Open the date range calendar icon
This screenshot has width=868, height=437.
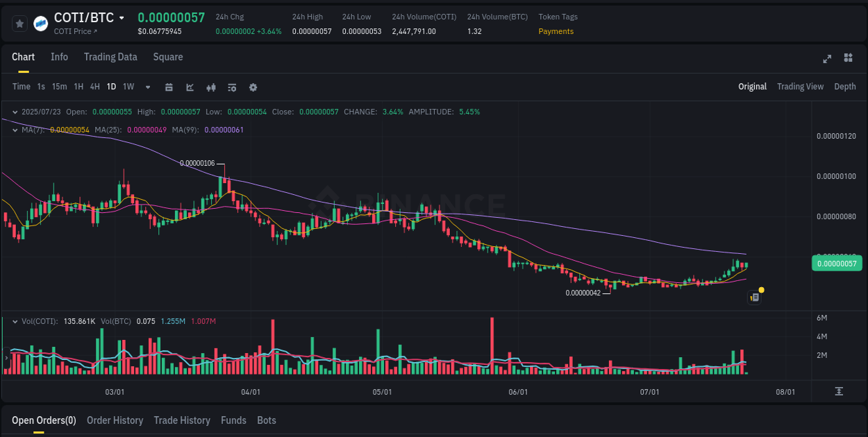(169, 87)
